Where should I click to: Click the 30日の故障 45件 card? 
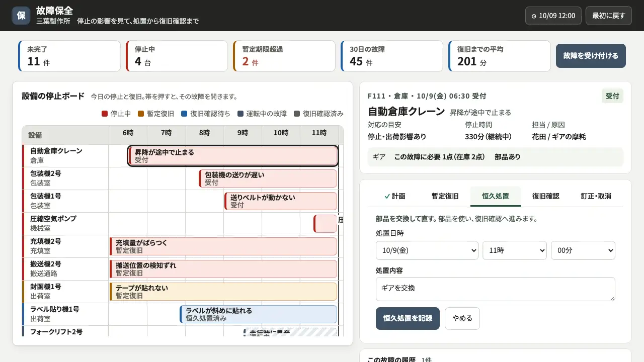pos(392,56)
